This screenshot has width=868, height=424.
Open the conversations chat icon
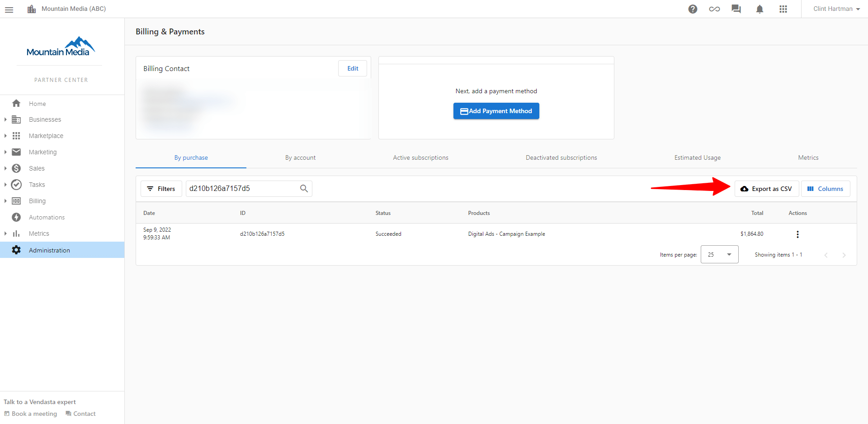click(736, 9)
